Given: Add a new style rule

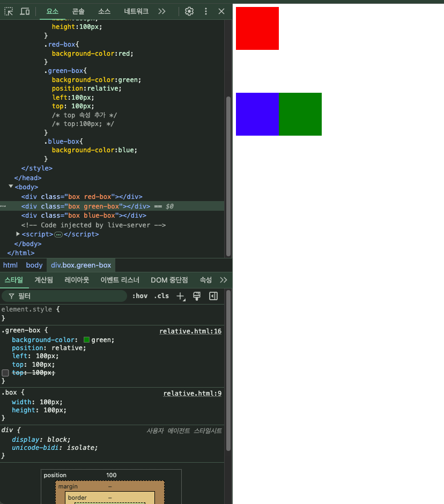Looking at the screenshot, I should tap(181, 297).
